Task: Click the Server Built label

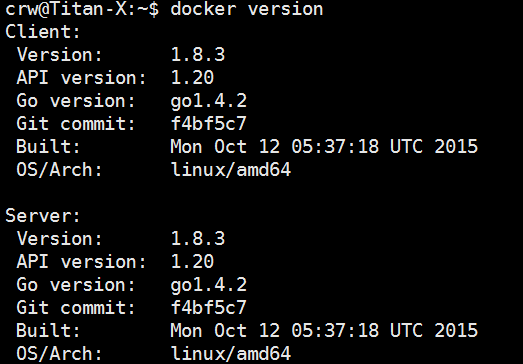Action: coord(48,331)
